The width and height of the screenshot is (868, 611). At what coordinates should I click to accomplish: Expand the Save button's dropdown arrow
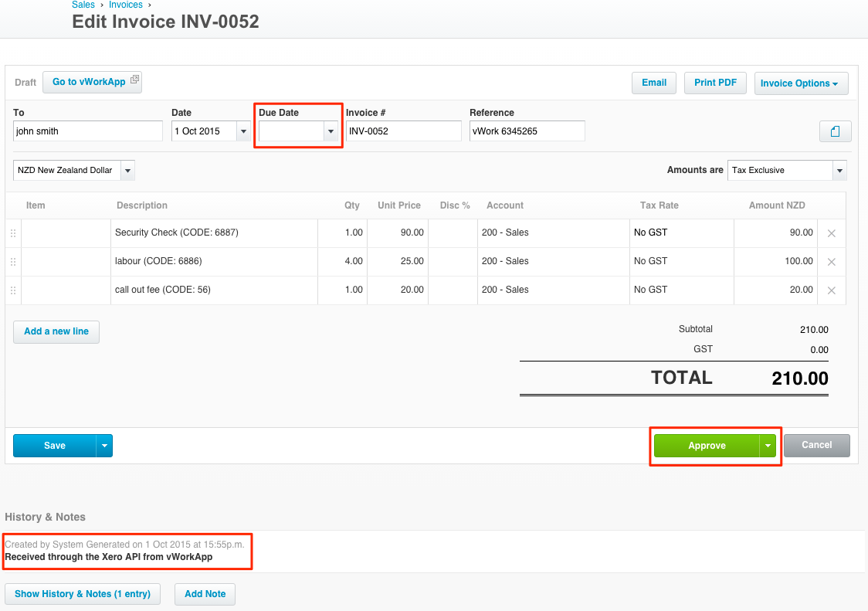point(104,446)
